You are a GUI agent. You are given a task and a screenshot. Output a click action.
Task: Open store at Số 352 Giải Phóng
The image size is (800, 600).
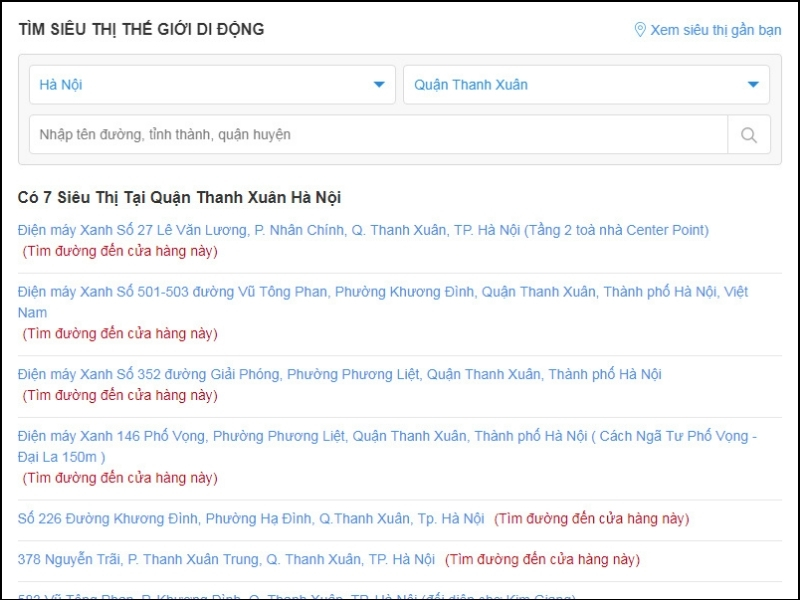[340, 374]
